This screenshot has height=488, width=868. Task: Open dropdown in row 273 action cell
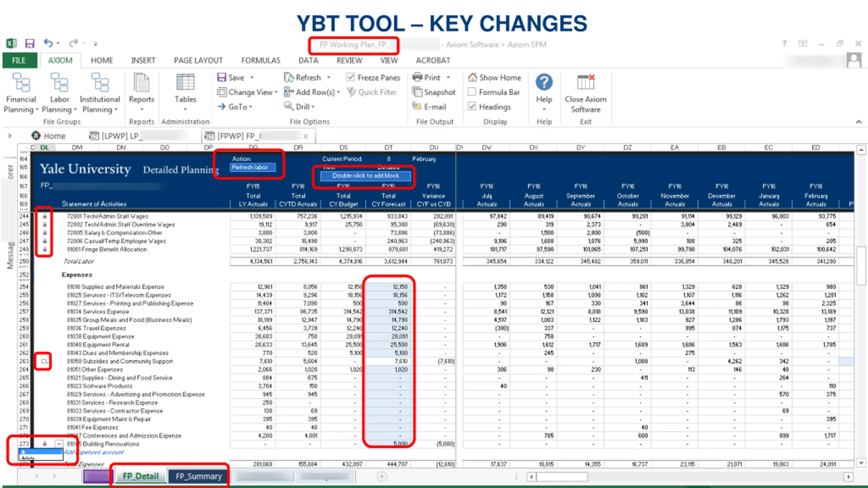point(59,444)
